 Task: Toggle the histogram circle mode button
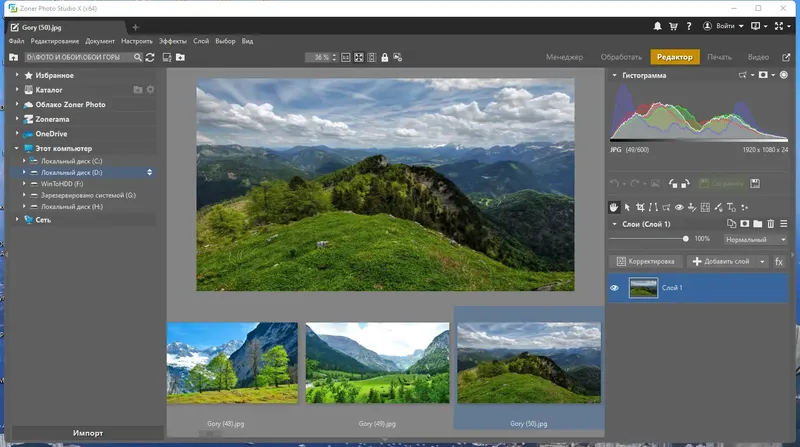pos(784,75)
